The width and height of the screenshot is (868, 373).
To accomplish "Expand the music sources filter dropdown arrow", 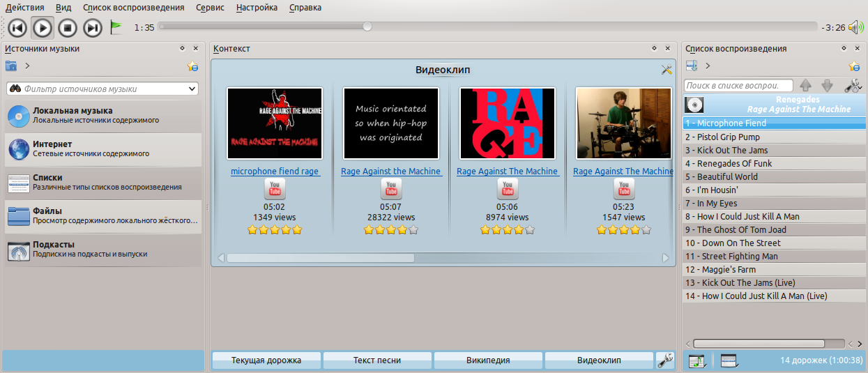I will coord(192,89).
